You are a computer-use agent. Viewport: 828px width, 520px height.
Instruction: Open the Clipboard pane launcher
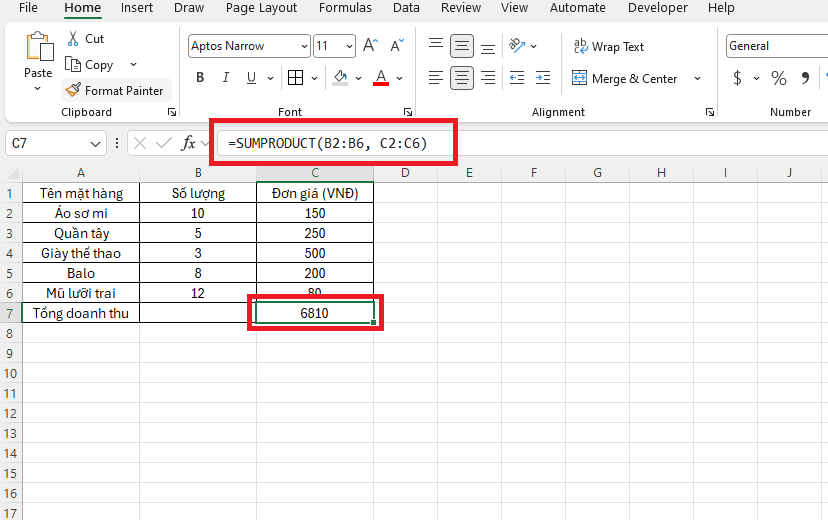click(172, 112)
